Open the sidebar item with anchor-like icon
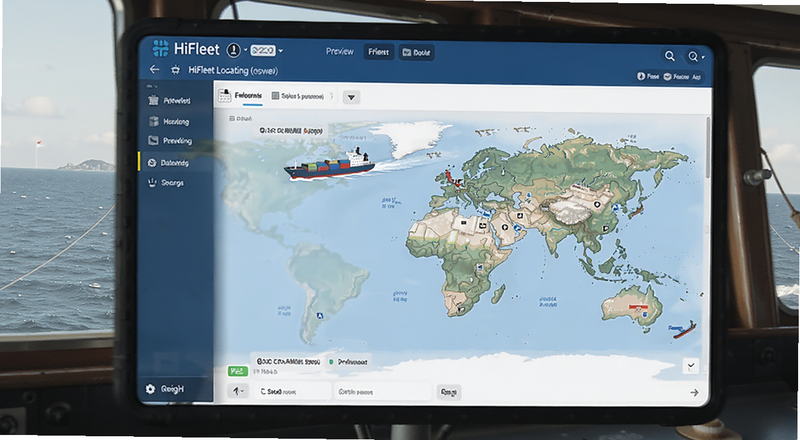The image size is (800, 440). point(175,182)
